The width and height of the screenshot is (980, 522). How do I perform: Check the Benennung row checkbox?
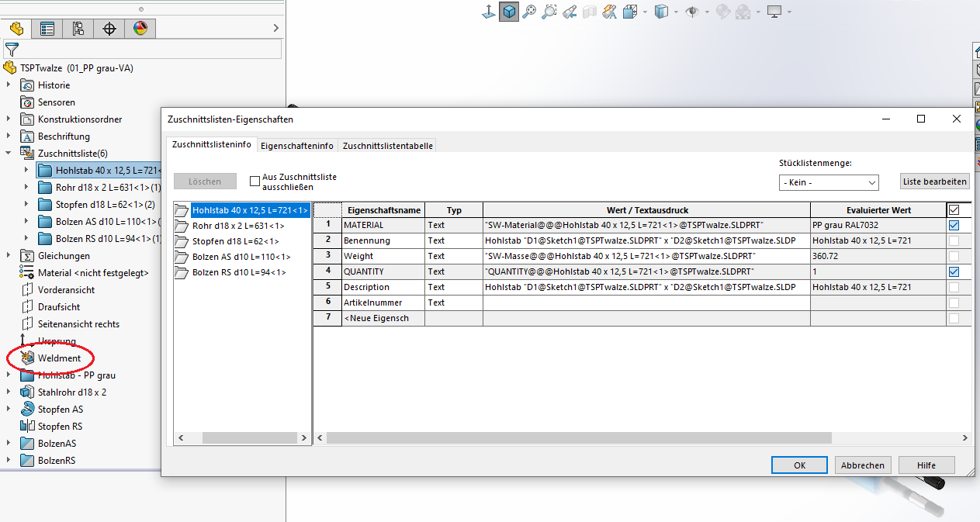click(x=954, y=240)
